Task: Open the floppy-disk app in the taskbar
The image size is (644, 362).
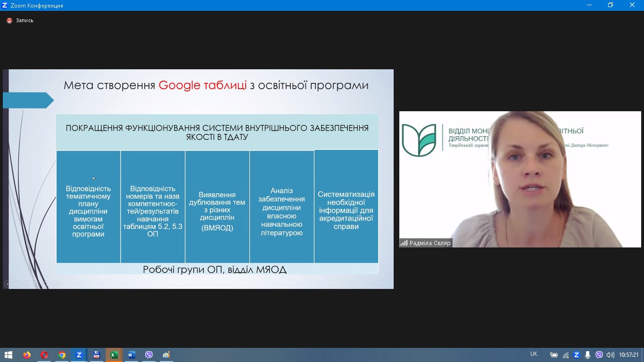Action: pyautogui.click(x=97, y=355)
